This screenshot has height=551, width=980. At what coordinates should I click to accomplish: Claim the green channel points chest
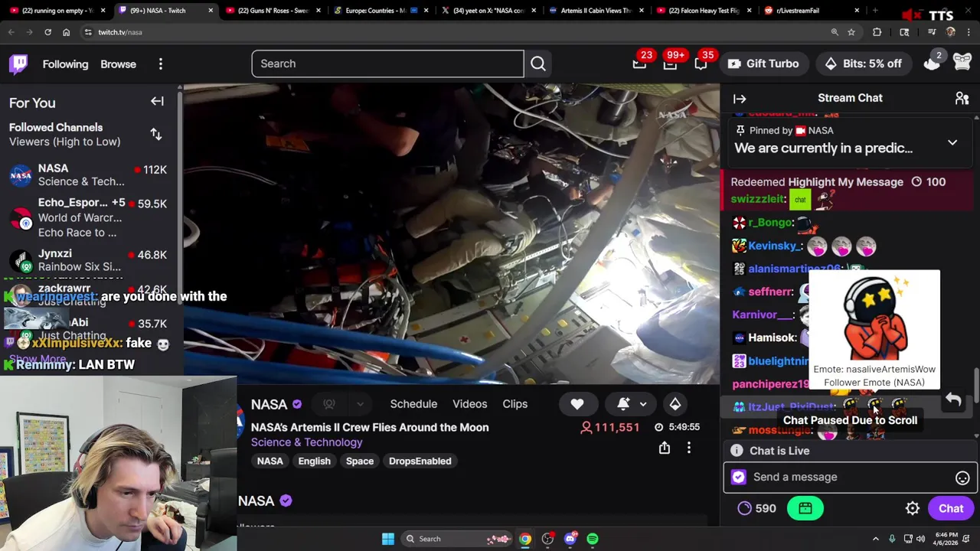tap(805, 508)
